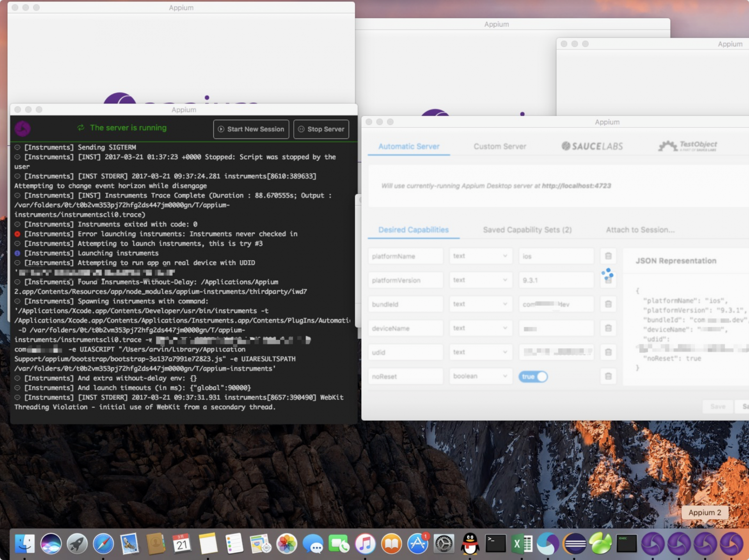Open Attach to Session tab
Viewport: 749px width, 560px height.
click(640, 230)
